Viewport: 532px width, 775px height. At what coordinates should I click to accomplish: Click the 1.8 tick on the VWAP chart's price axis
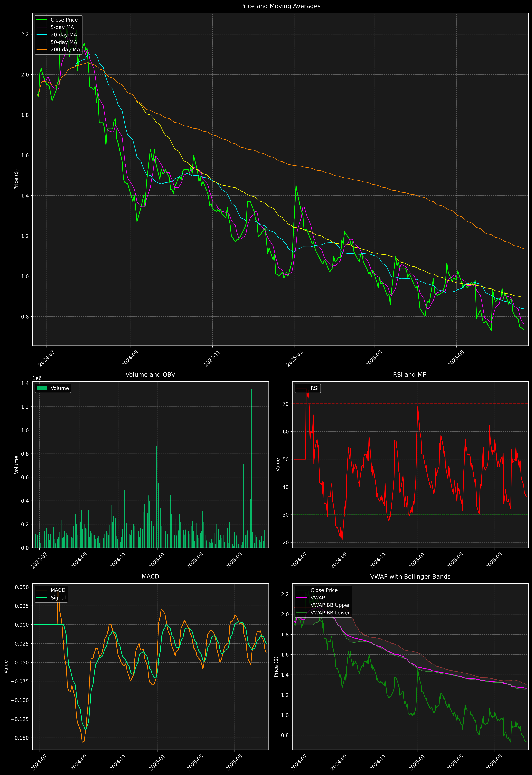tap(285, 635)
